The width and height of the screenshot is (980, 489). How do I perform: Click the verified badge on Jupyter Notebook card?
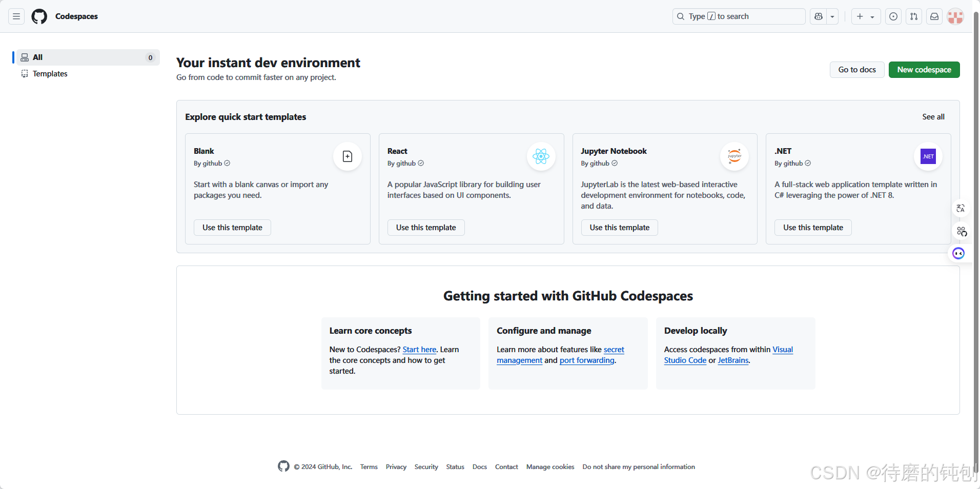(x=615, y=163)
